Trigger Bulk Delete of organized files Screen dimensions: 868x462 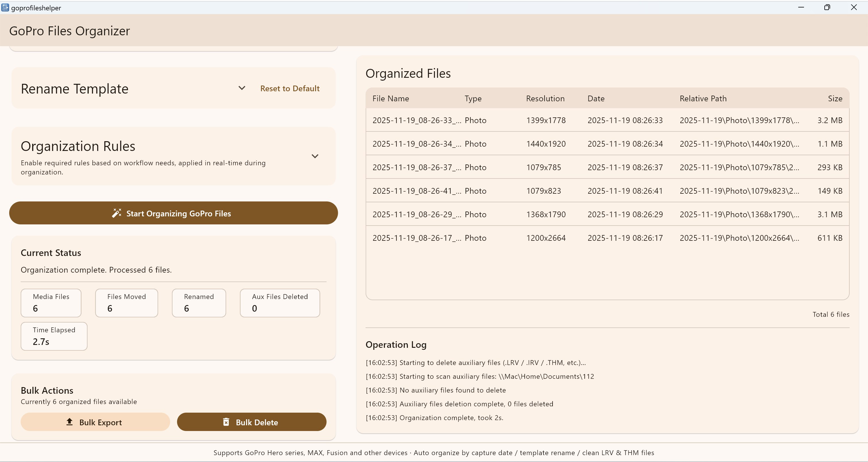251,422
